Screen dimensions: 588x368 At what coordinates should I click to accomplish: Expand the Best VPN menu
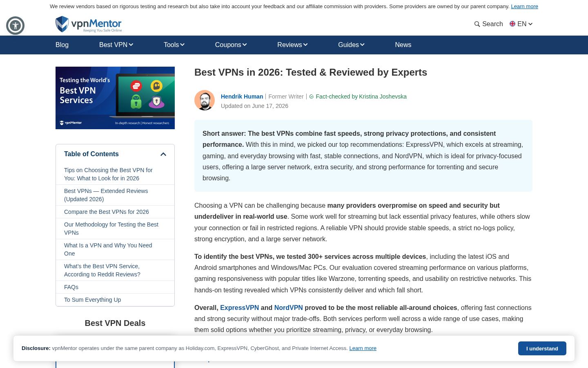(116, 45)
